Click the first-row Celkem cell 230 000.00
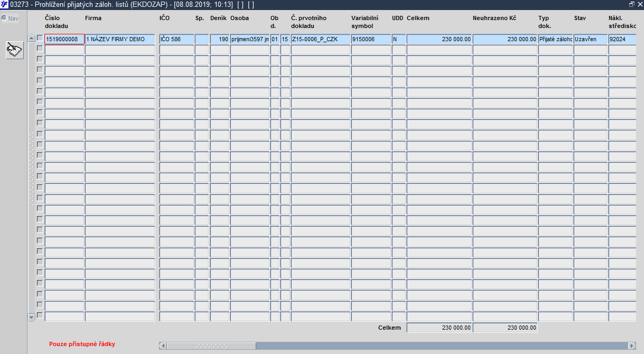The width and height of the screenshot is (644, 354). pyautogui.click(x=439, y=39)
